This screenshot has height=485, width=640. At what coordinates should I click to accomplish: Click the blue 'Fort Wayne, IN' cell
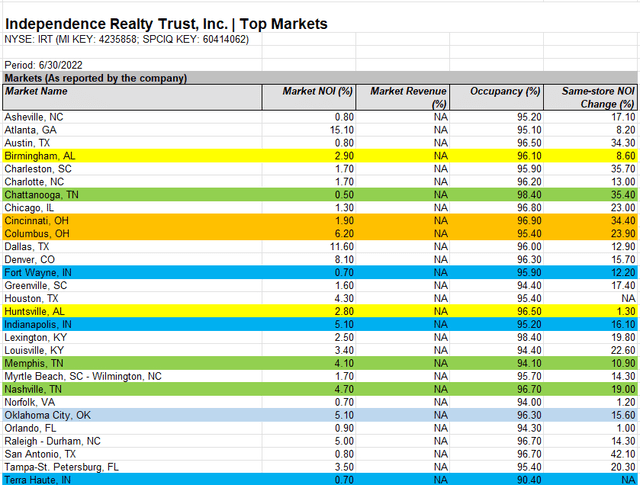click(x=132, y=273)
